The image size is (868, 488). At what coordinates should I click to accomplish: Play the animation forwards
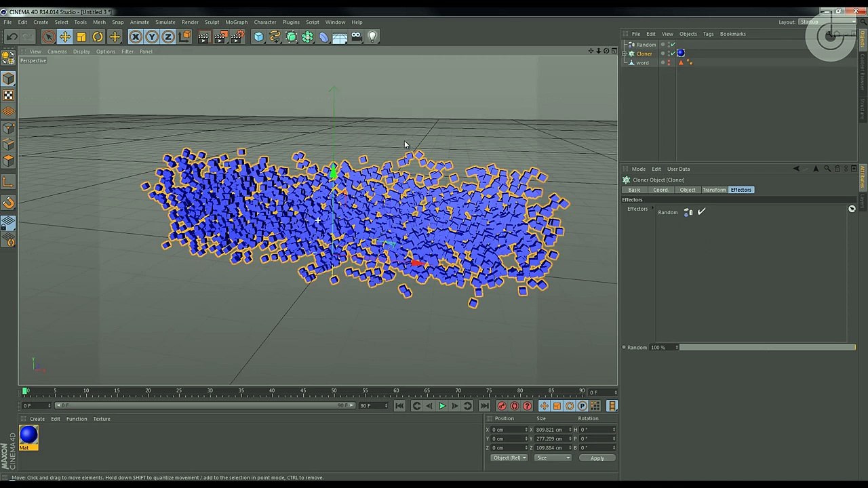coord(442,406)
